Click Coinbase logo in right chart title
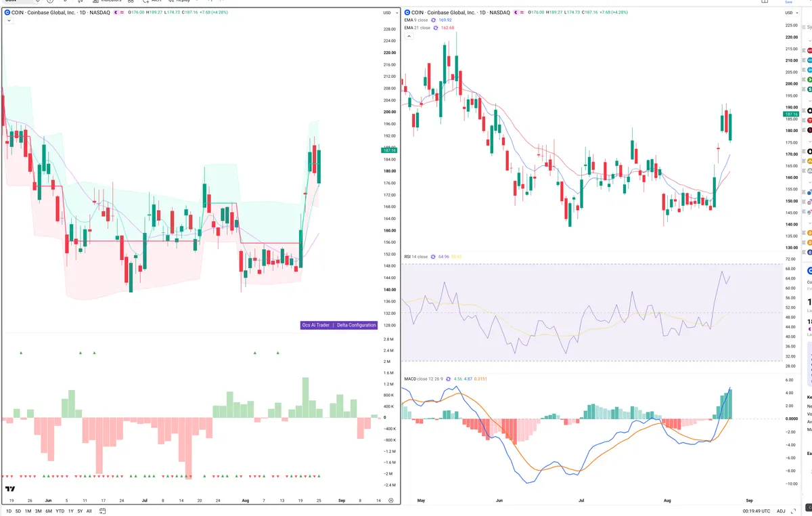This screenshot has height=516, width=812. (407, 12)
